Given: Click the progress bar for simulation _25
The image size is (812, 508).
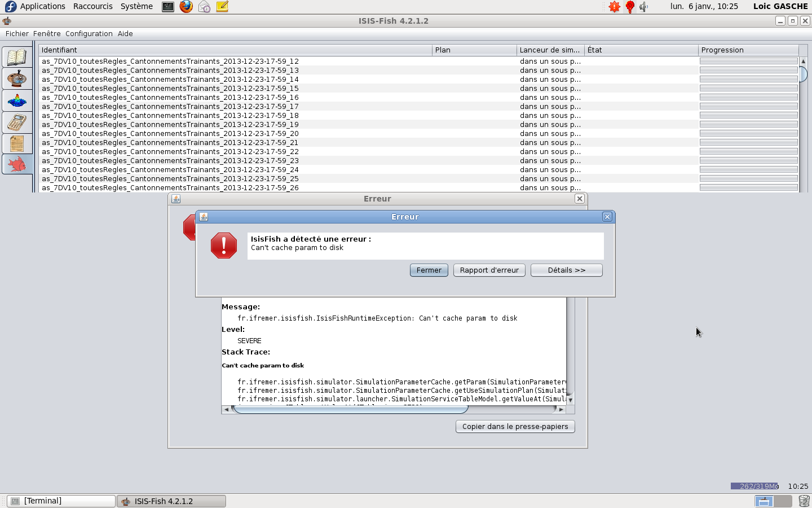Looking at the screenshot, I should [749, 178].
